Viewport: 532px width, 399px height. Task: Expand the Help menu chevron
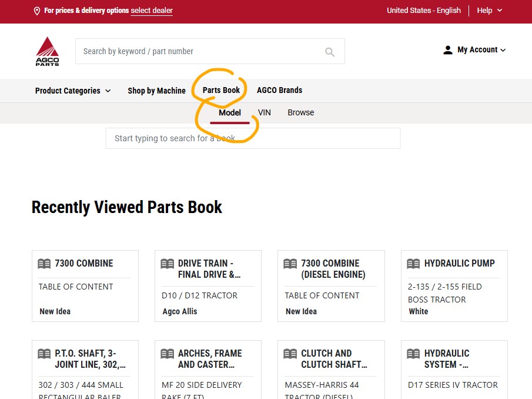pyautogui.click(x=500, y=11)
